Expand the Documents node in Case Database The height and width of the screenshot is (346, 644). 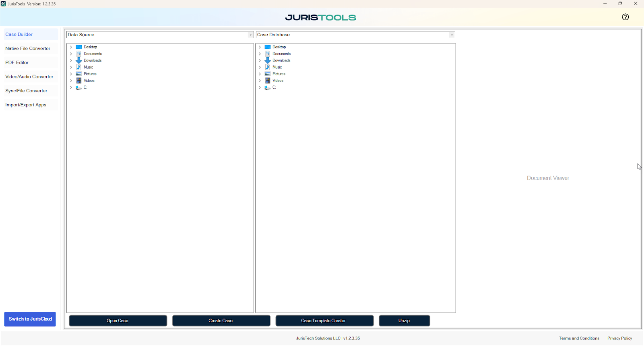(x=260, y=54)
